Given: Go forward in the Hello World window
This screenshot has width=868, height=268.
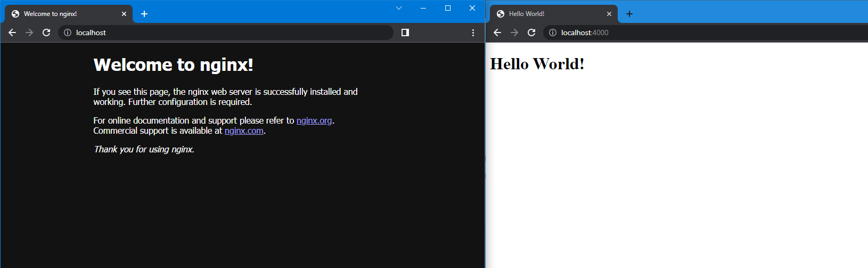Looking at the screenshot, I should point(514,33).
